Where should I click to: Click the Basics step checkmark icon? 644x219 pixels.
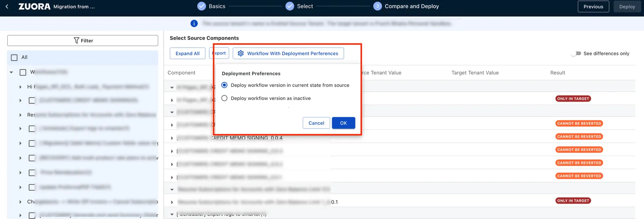click(201, 6)
